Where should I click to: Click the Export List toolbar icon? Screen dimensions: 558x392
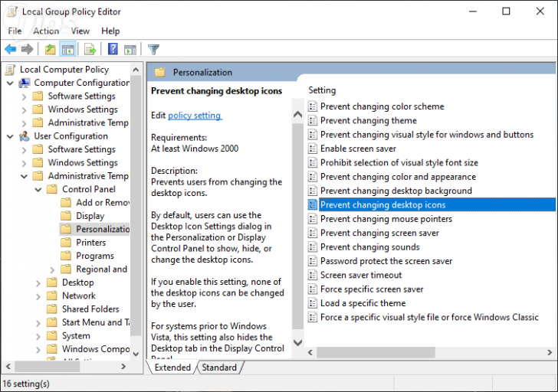pos(90,50)
